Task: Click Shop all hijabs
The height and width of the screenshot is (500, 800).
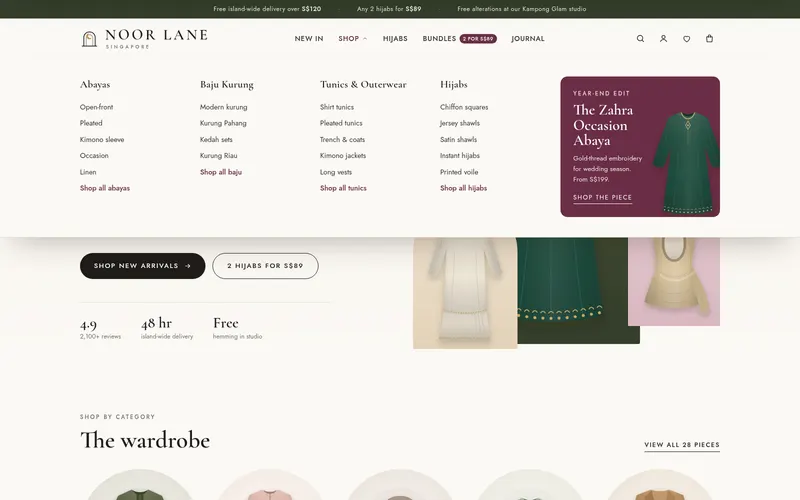Action: click(463, 188)
